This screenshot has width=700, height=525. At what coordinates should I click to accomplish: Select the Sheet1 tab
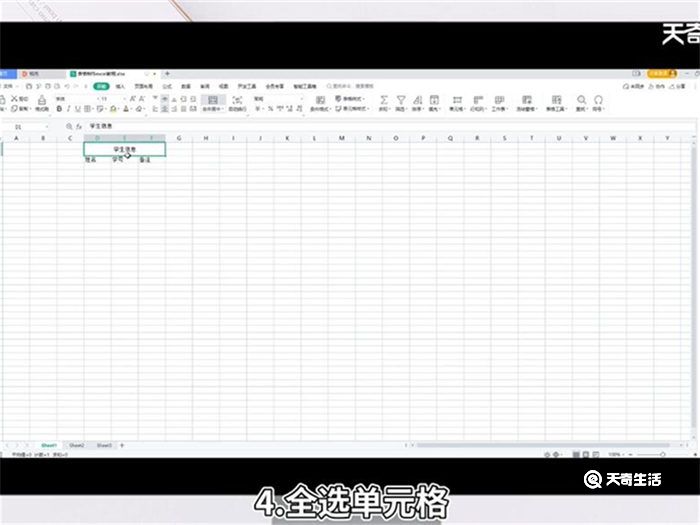point(49,445)
